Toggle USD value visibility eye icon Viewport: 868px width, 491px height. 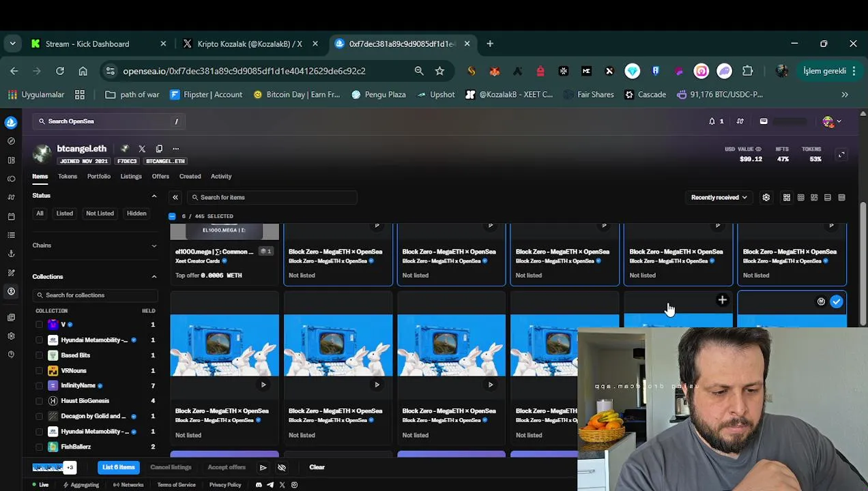point(758,149)
